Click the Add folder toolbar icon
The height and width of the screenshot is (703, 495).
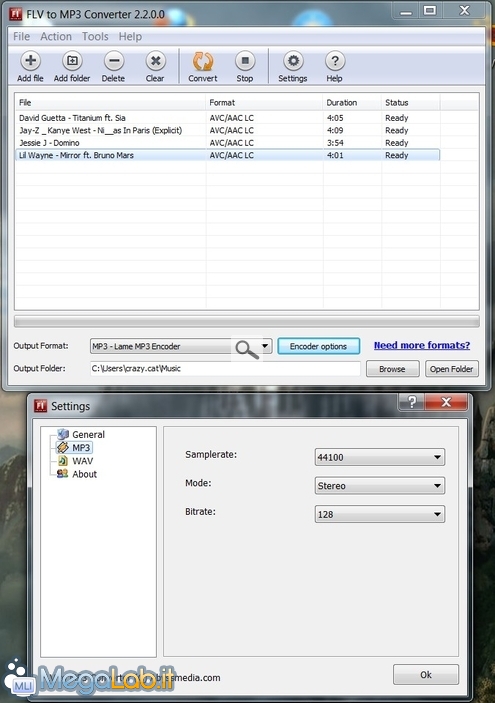tap(72, 61)
